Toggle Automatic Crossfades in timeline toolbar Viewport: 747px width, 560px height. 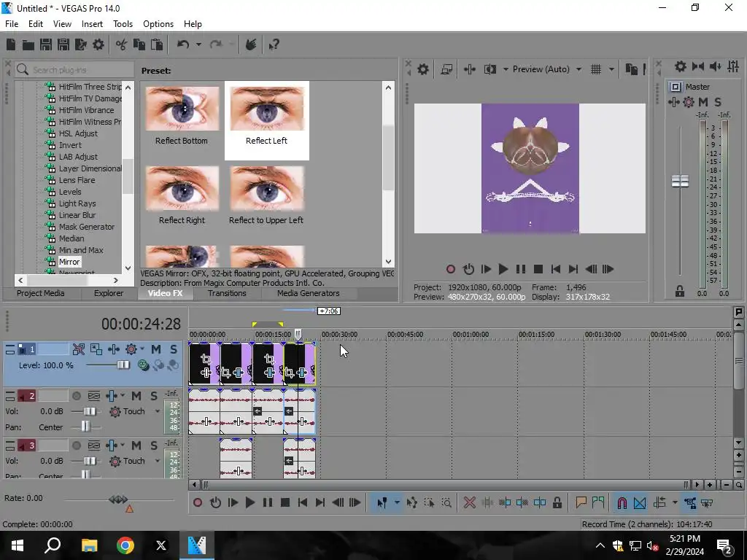pyautogui.click(x=640, y=502)
